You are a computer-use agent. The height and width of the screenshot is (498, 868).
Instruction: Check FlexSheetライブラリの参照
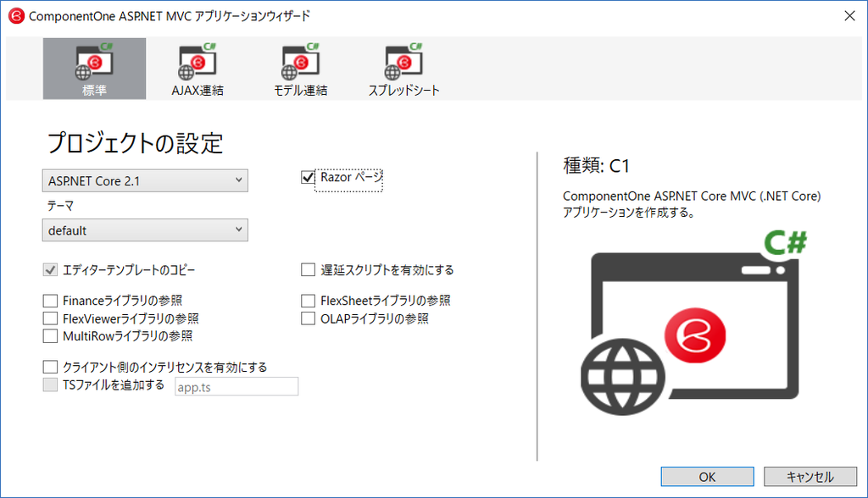(x=308, y=301)
